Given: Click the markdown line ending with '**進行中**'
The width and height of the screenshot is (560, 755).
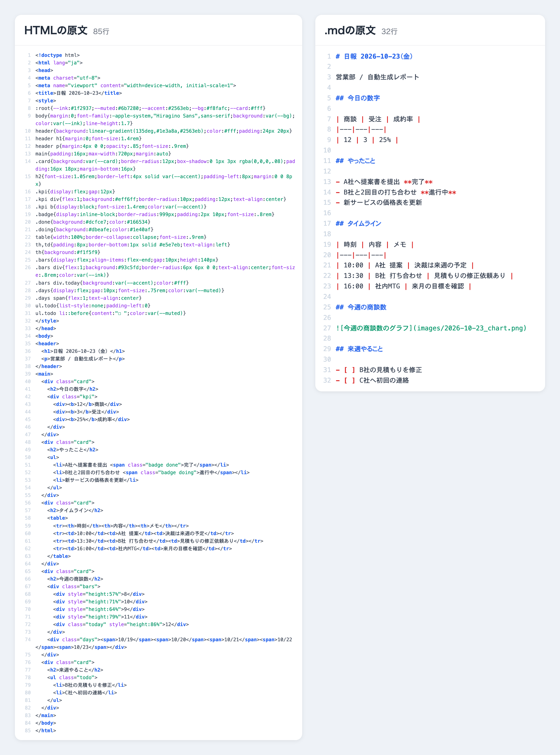Looking at the screenshot, I should (396, 192).
